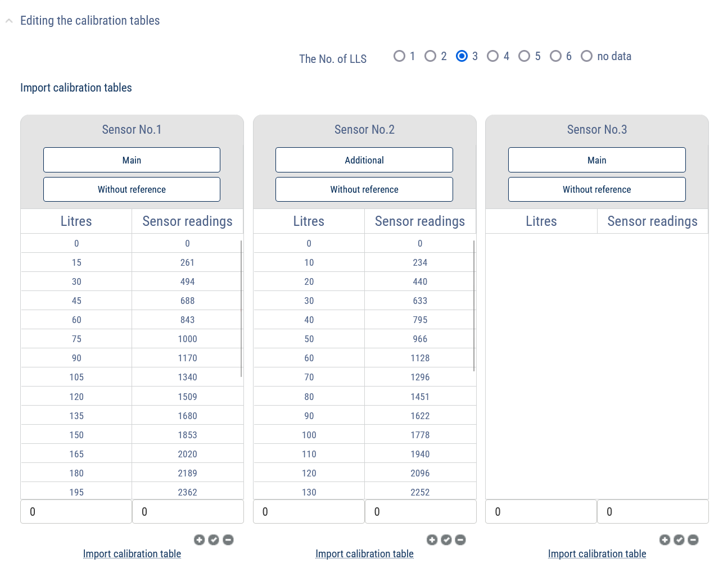Add a row to Sensor No.3 table
This screenshot has height=568, width=728.
coord(664,540)
